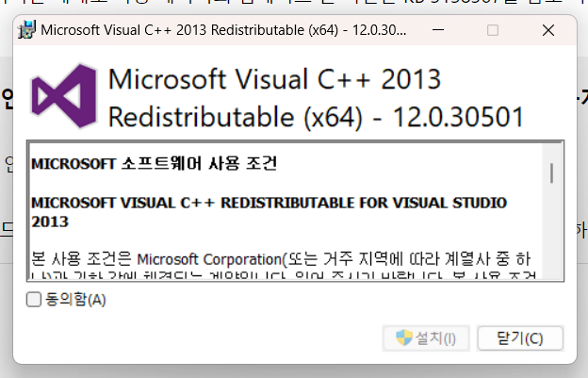Click the 닫기(C) close button
The image size is (588, 378).
(520, 338)
